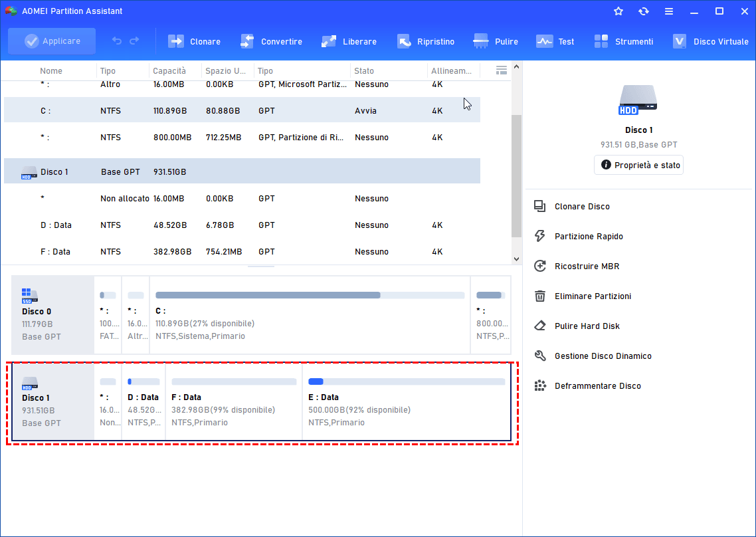The height and width of the screenshot is (537, 756).
Task: Click the Eliminare Partizioni trash icon
Action: 540,296
